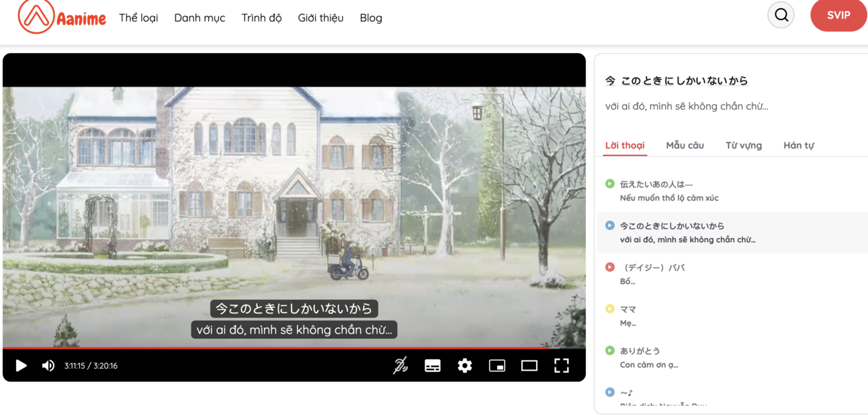Screen dimensions: 868x415
Task: Play the ありがとう dialogue line
Action: pyautogui.click(x=610, y=350)
